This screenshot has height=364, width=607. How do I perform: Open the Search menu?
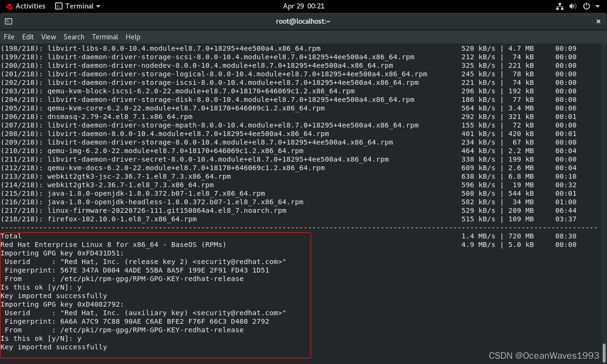click(74, 37)
